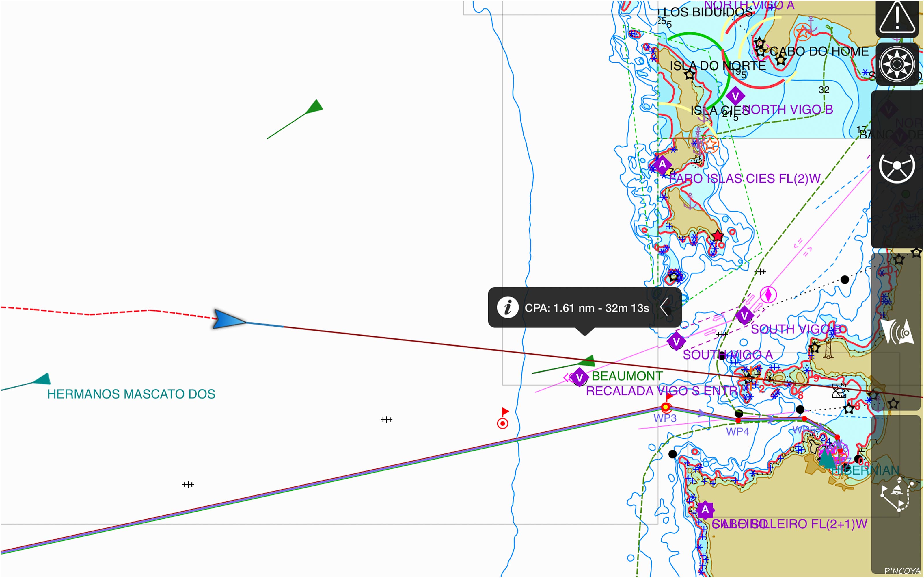Screen dimensions: 924x578
Task: Tap South Vigo B purple V buoy
Action: (x=744, y=316)
